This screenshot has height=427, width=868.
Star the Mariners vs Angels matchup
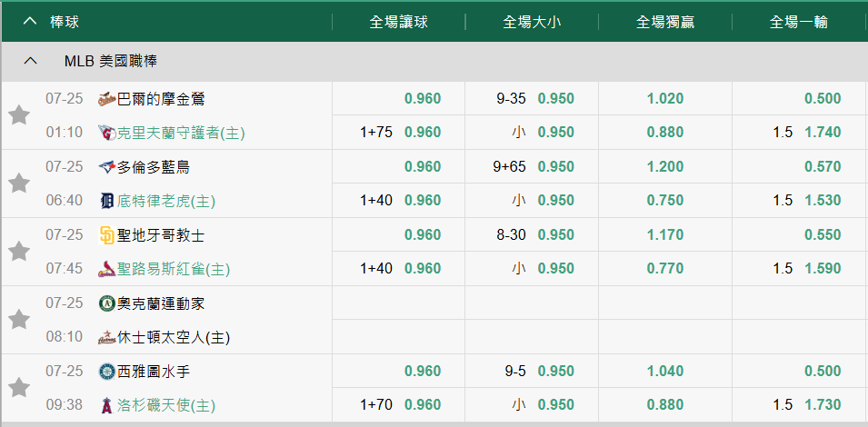[19, 388]
